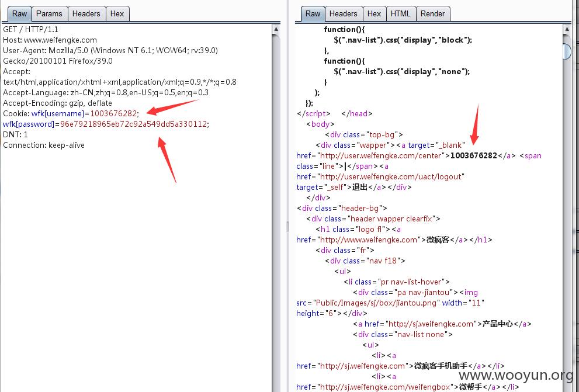Click '微疯客手机助手' text in response
The height and width of the screenshot is (392, 579).
(x=441, y=366)
